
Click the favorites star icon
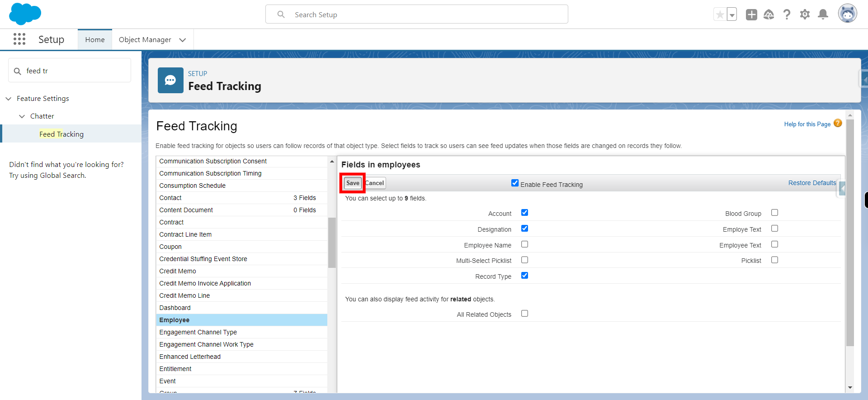tap(720, 14)
